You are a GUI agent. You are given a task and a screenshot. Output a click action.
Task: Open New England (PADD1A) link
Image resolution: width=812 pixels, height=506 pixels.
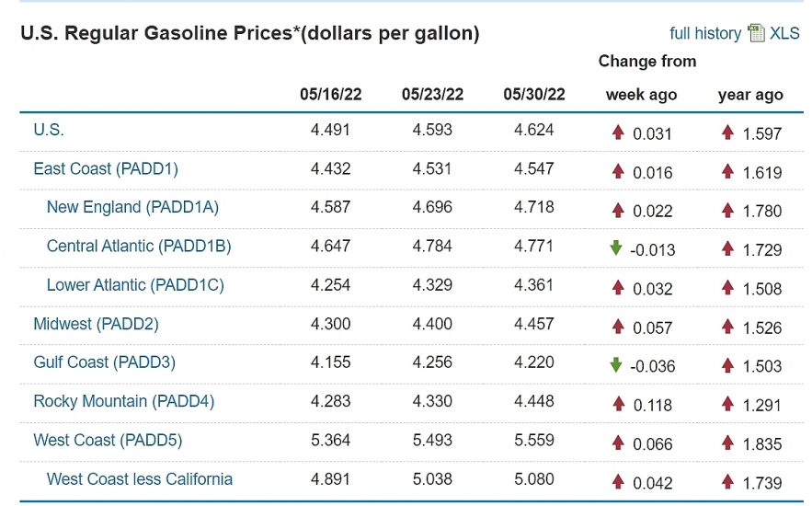click(132, 207)
